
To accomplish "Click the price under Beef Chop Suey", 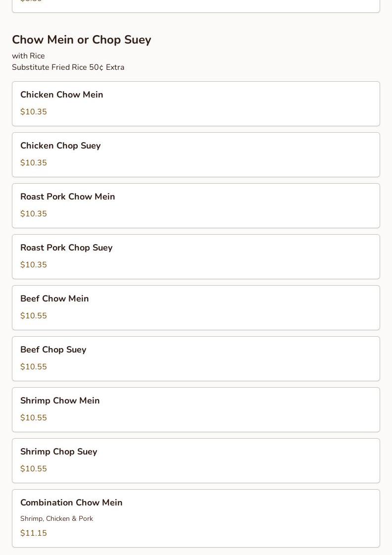I will [34, 367].
